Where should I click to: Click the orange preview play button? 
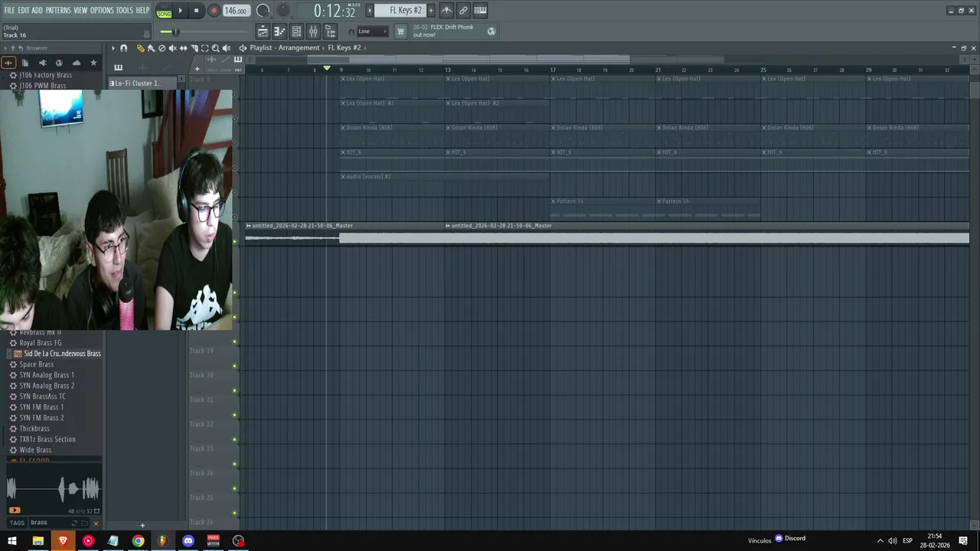coord(15,510)
